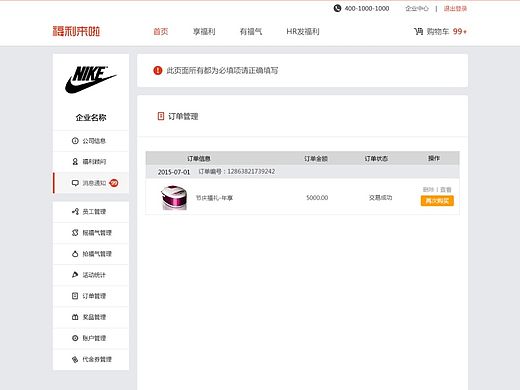Click the 查看 link in the order row
520x390 pixels.
446,190
